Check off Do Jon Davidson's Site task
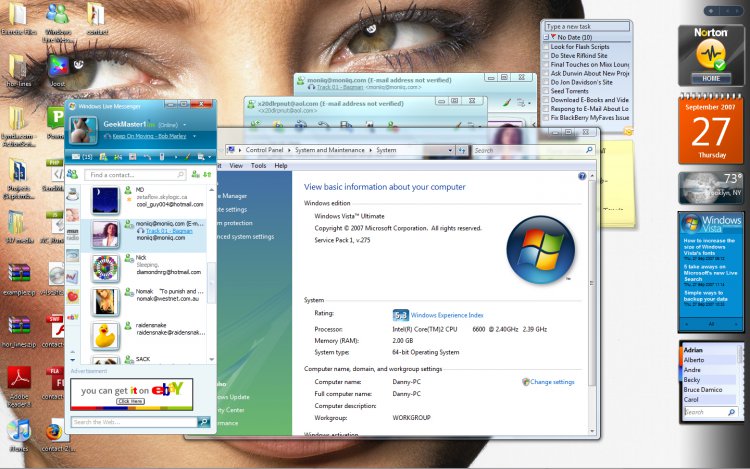 pyautogui.click(x=546, y=82)
